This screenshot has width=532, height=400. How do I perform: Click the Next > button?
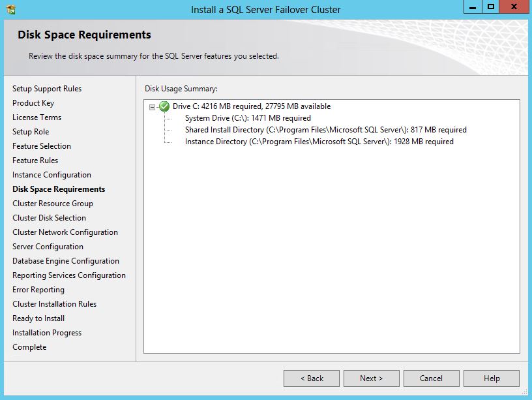(x=371, y=378)
